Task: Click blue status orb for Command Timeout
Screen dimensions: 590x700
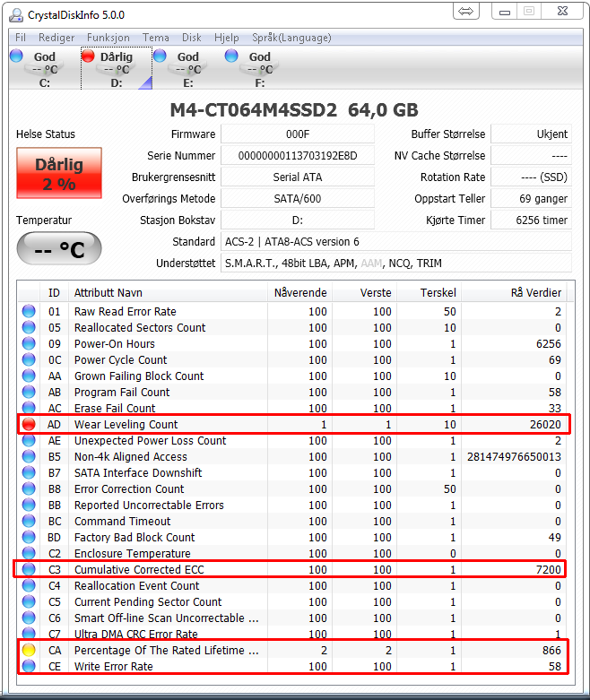Action: 29,521
